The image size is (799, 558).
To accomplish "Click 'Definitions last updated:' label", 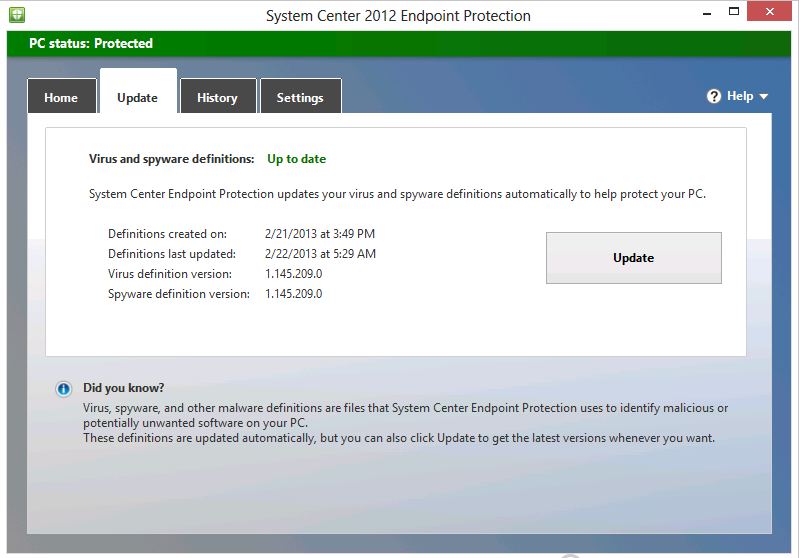I will [x=172, y=254].
